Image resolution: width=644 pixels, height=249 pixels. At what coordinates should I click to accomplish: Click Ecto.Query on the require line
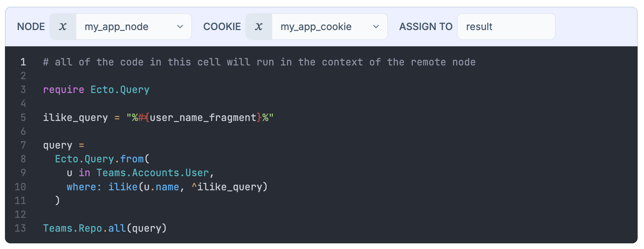(120, 90)
